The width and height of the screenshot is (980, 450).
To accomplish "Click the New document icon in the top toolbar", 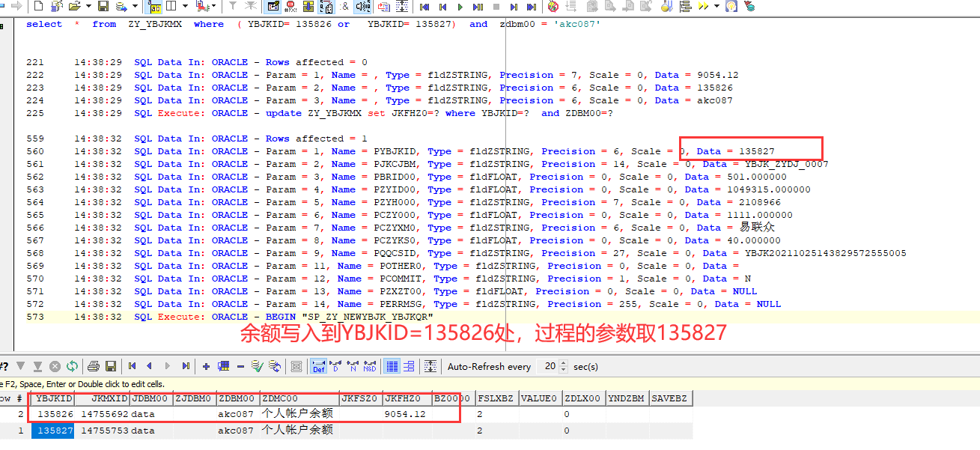I will tap(38, 7).
